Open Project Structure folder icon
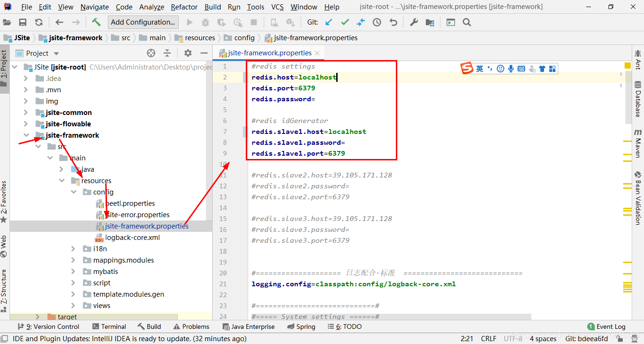This screenshot has width=644, height=344. click(430, 22)
